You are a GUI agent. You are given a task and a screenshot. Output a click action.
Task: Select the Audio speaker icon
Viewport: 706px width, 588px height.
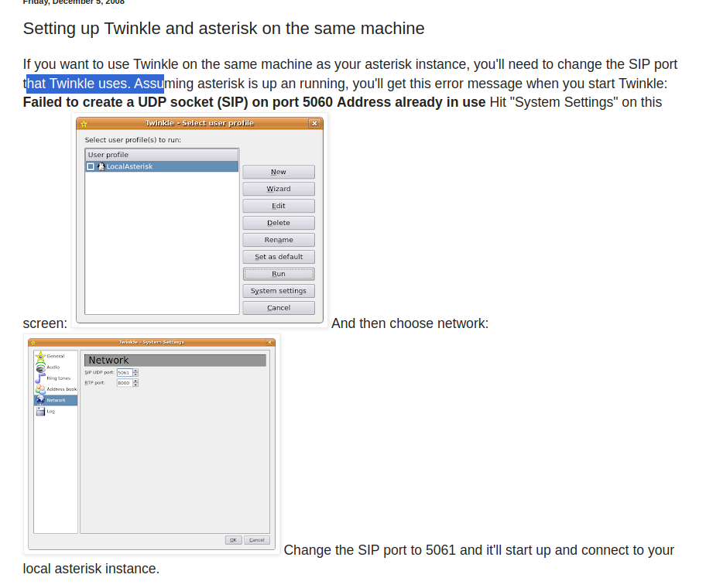[x=40, y=367]
